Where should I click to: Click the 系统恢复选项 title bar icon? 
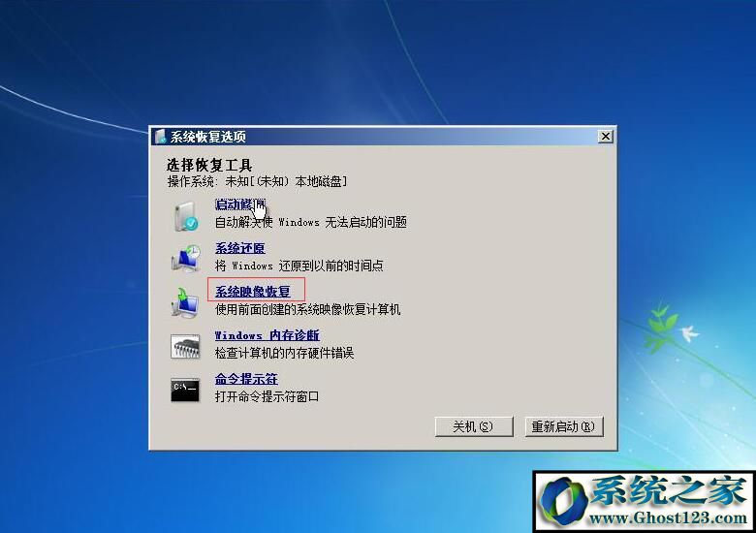pos(160,137)
